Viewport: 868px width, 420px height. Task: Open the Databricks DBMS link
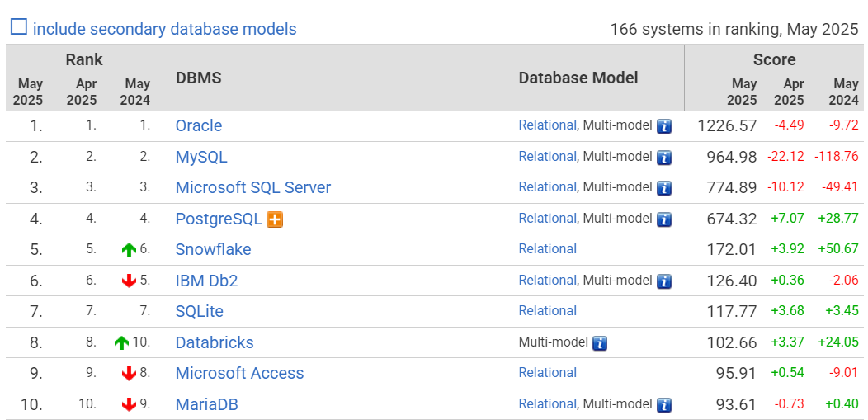[x=215, y=342]
